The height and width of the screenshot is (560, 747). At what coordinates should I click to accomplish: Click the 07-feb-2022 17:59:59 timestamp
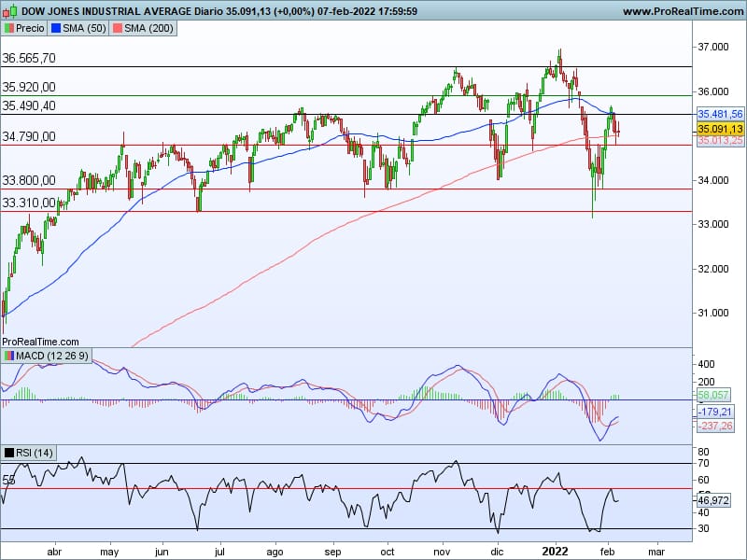pyautogui.click(x=367, y=11)
